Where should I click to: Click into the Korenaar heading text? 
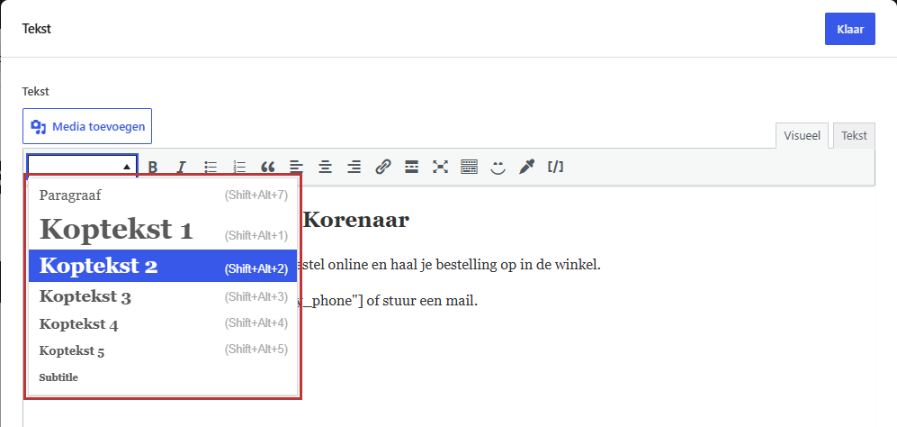[x=356, y=220]
